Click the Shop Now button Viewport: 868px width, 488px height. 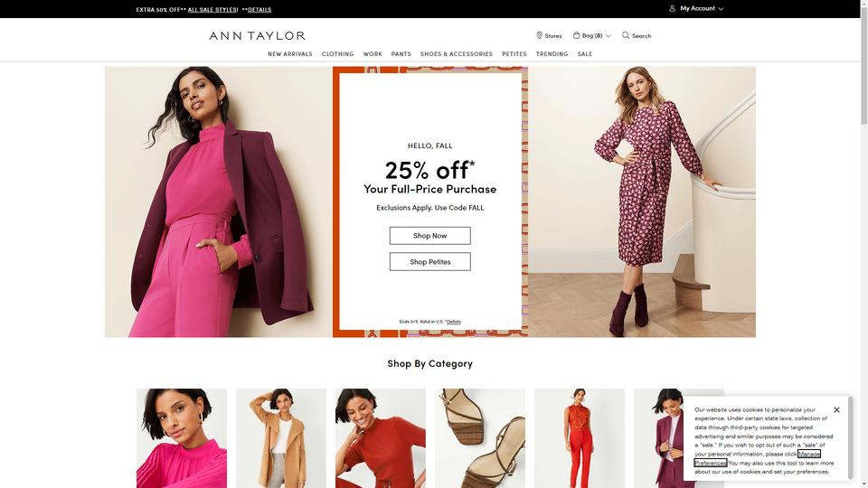coord(430,236)
